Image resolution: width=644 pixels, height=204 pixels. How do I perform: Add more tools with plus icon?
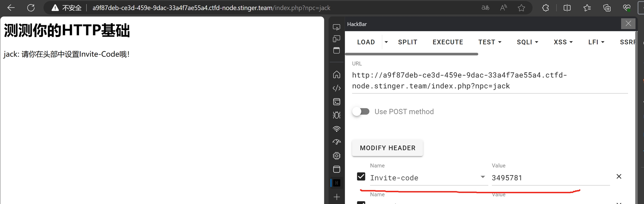pos(337,197)
